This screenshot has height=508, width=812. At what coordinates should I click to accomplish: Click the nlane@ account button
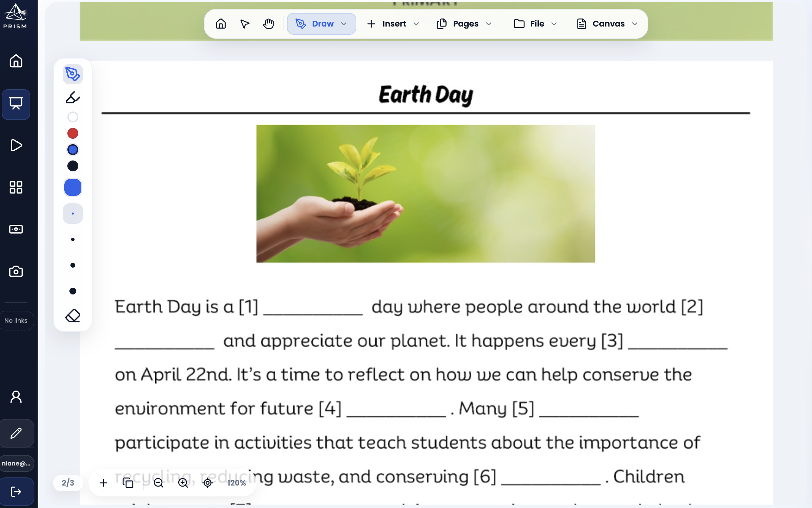[x=16, y=463]
